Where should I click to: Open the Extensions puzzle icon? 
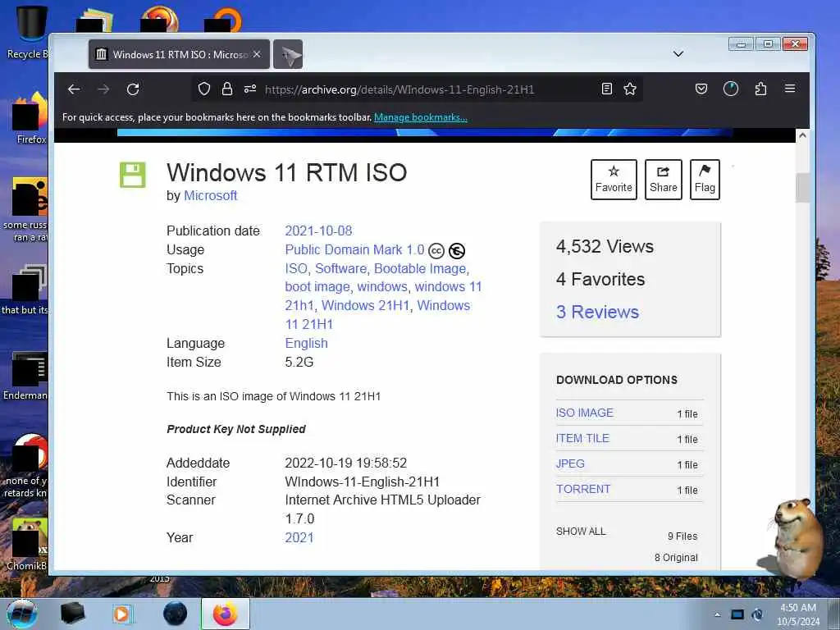point(760,89)
